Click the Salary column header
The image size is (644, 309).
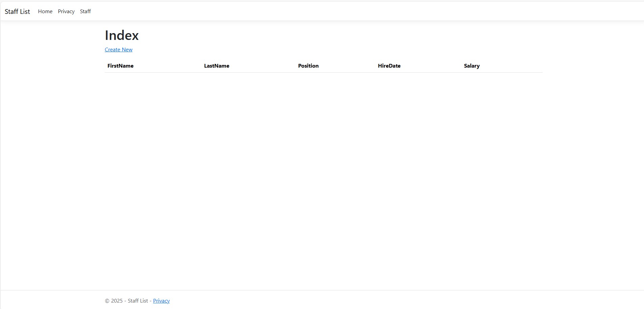472,66
